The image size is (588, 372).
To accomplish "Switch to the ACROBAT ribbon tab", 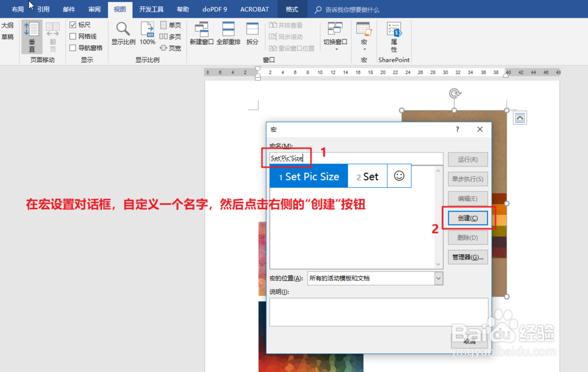I will click(x=254, y=9).
